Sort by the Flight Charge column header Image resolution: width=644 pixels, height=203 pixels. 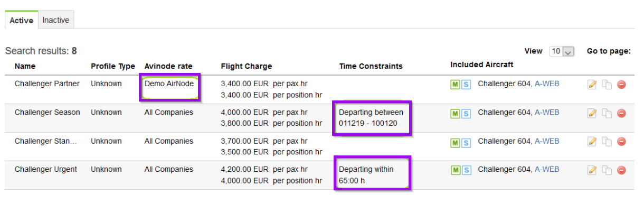pos(247,66)
